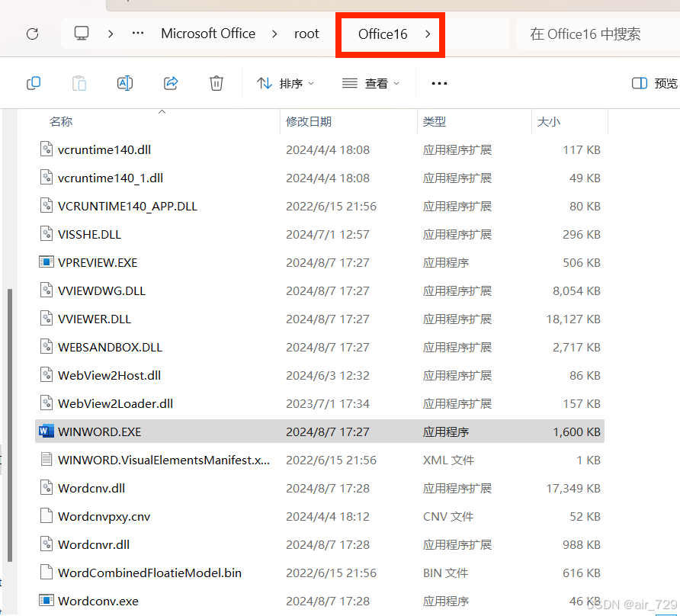Open the 查看 view dropdown
This screenshot has width=680, height=616.
coord(370,83)
